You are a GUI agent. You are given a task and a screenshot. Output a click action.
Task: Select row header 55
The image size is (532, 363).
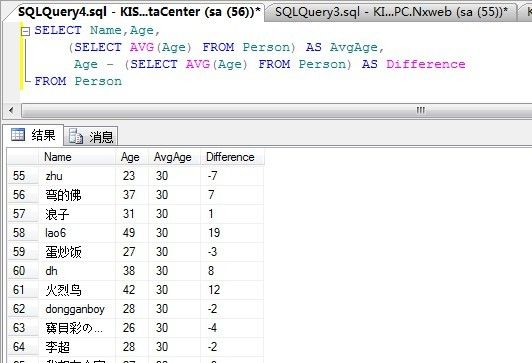click(x=23, y=176)
